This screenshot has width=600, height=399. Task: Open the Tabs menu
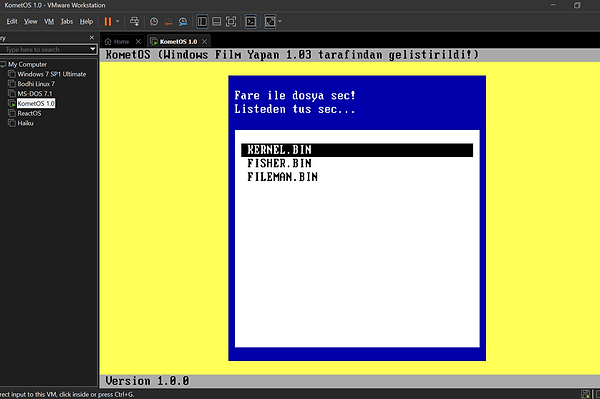coord(67,21)
